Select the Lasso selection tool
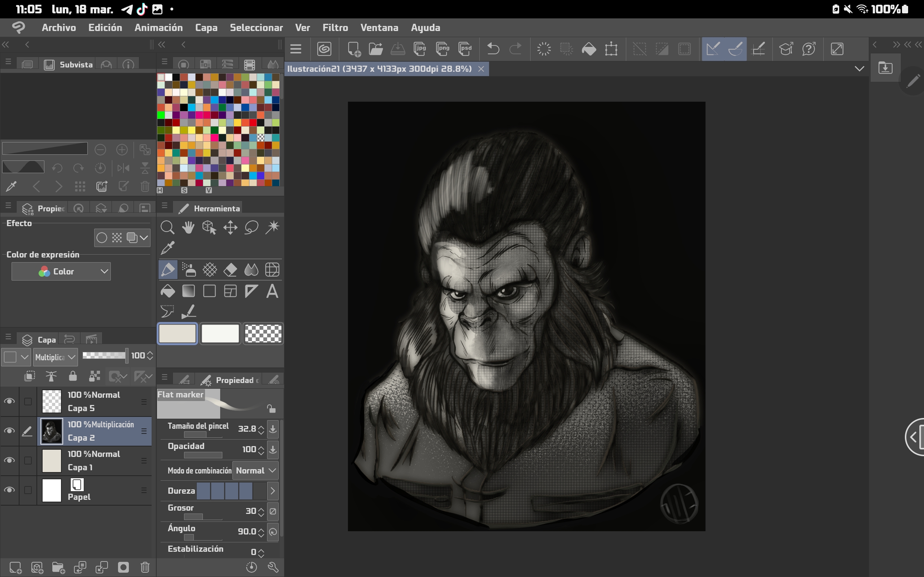 [251, 228]
